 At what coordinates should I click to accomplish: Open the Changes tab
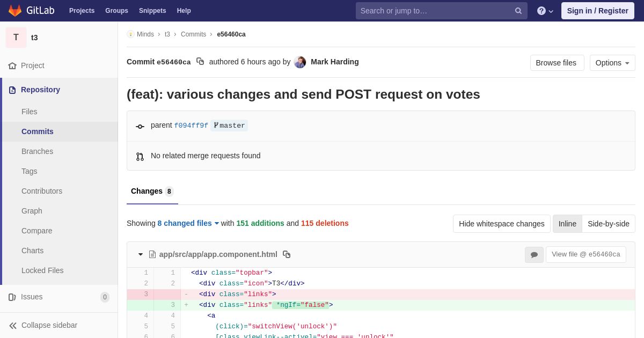coord(152,192)
